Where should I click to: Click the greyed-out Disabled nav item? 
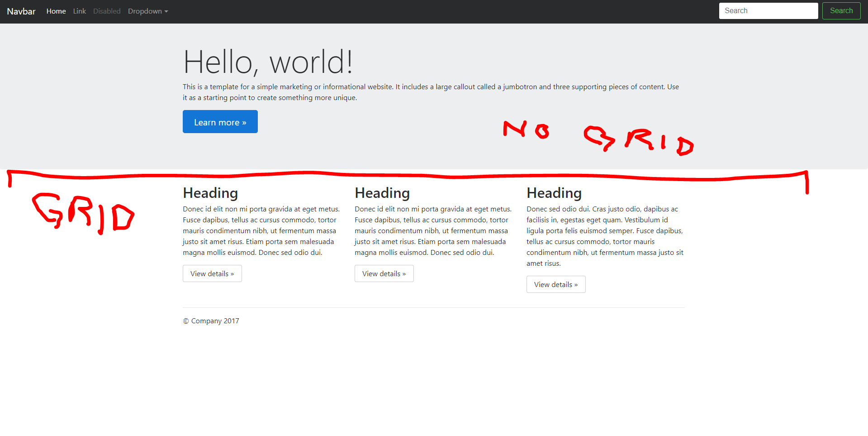(107, 11)
